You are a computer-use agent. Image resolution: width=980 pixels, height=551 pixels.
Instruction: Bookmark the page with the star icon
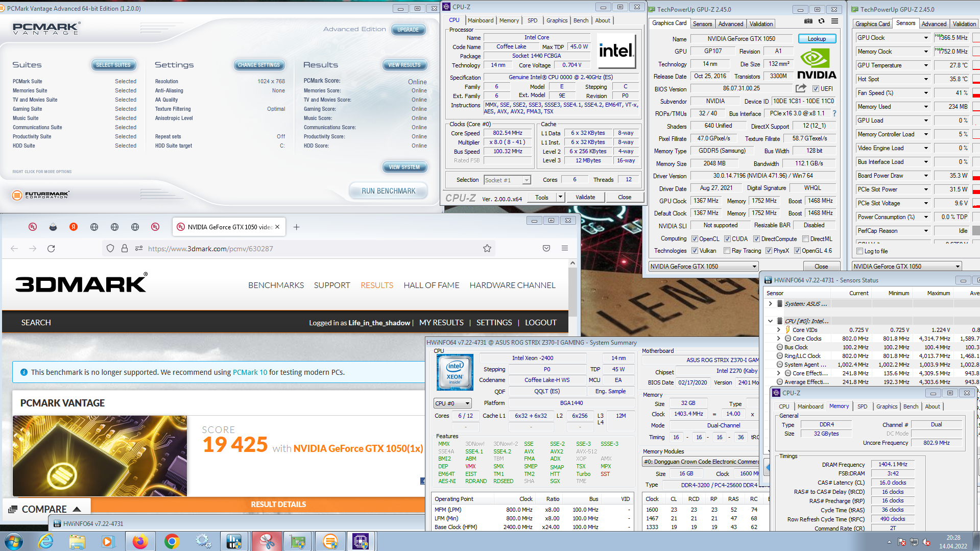point(487,249)
